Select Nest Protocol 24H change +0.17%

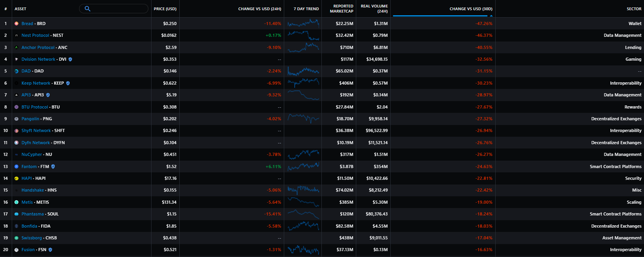click(x=273, y=35)
